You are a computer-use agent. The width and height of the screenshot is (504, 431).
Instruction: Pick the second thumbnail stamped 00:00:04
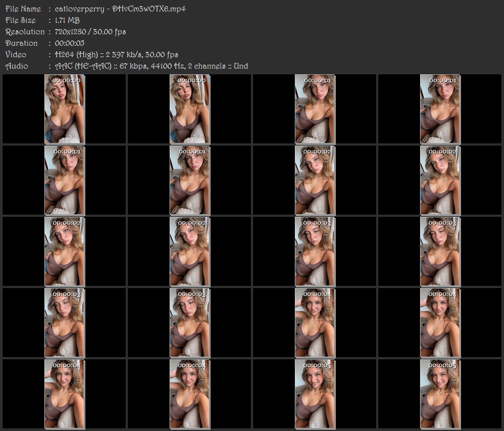[x=440, y=323]
